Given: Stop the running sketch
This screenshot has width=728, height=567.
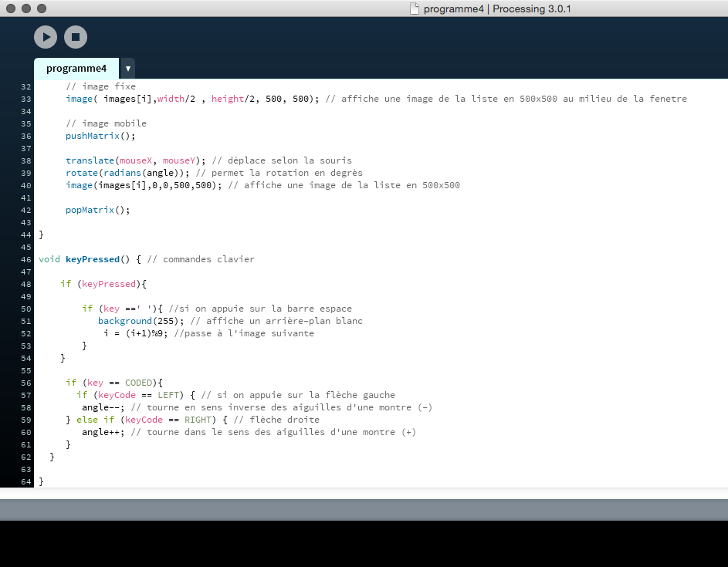Looking at the screenshot, I should [x=76, y=37].
